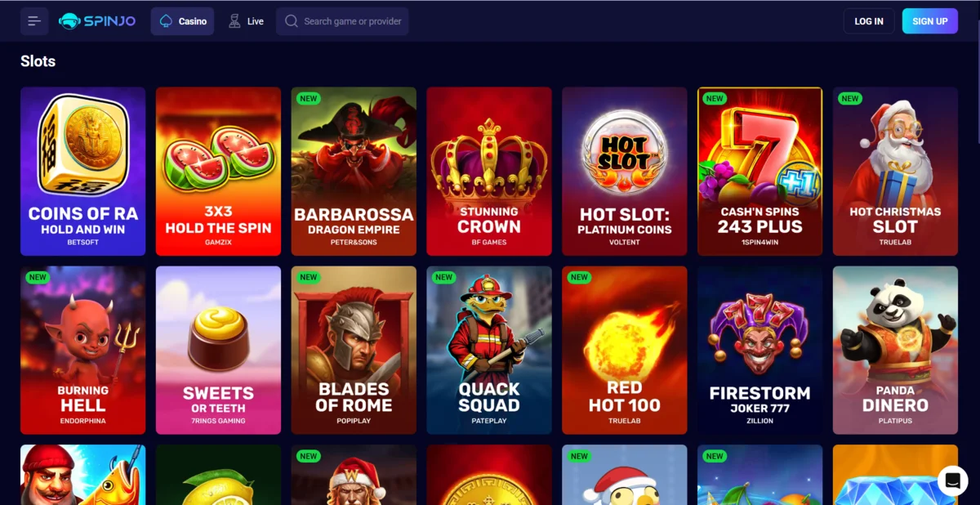Click the Spinjo logo
Image resolution: width=980 pixels, height=505 pixels.
97,21
